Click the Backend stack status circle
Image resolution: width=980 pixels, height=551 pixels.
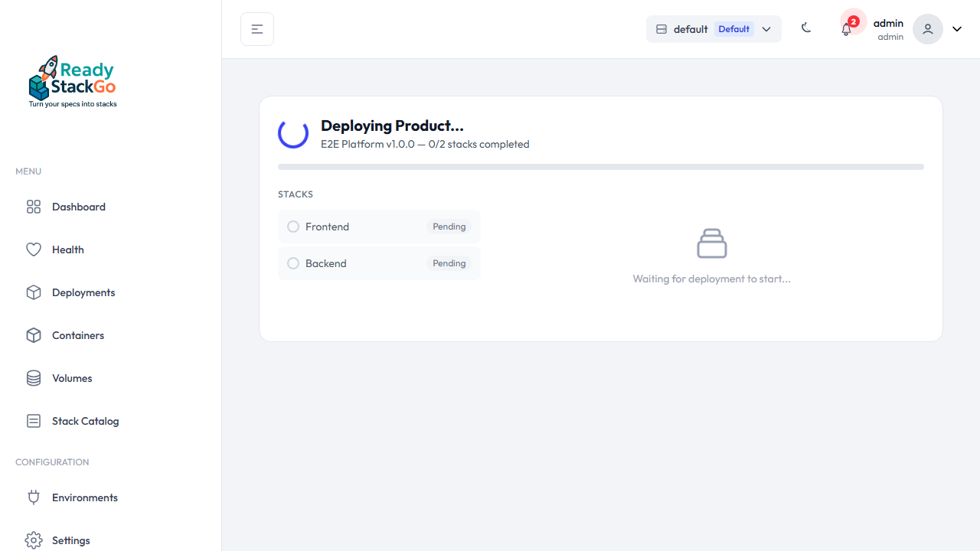pyautogui.click(x=293, y=263)
